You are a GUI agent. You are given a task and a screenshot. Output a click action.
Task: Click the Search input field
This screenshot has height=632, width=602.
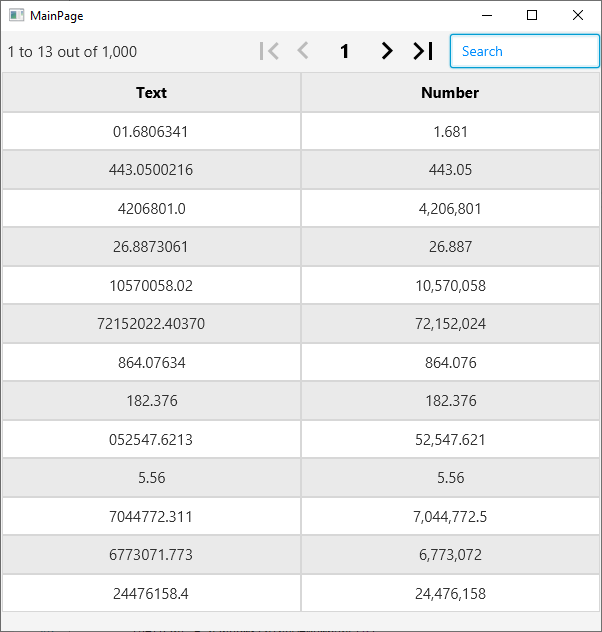(x=524, y=51)
